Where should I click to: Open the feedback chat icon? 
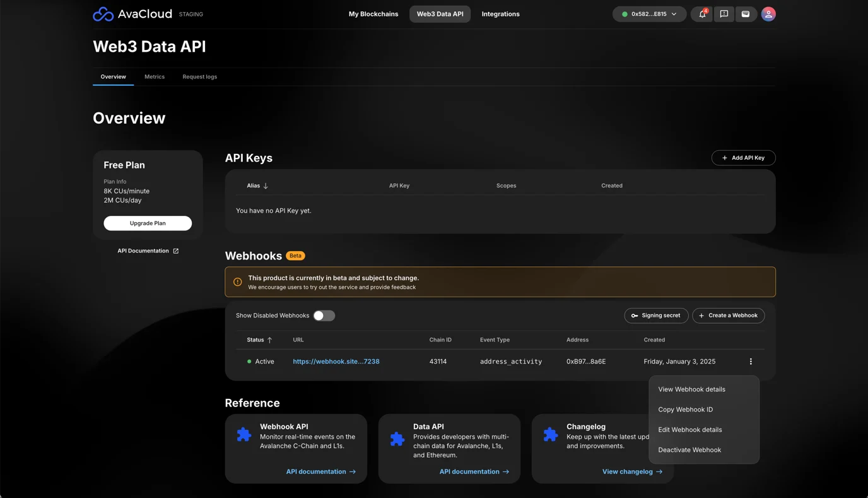[724, 14]
